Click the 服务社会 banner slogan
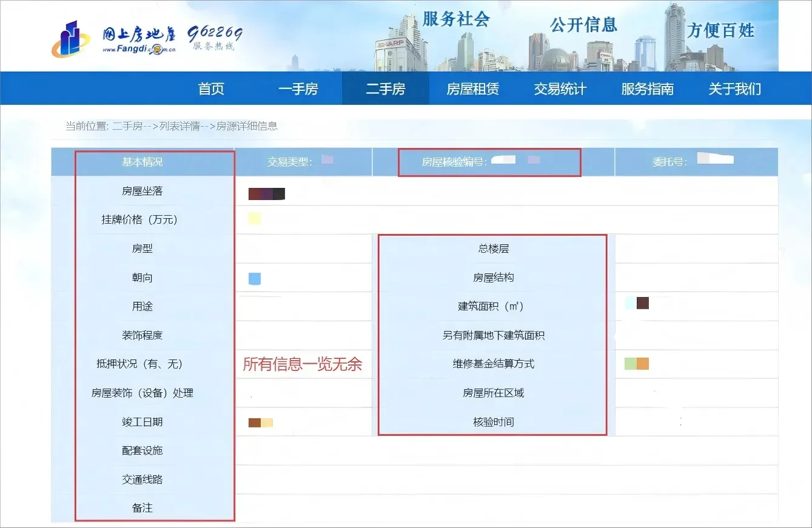Screen dimensions: 812x528 (456, 19)
